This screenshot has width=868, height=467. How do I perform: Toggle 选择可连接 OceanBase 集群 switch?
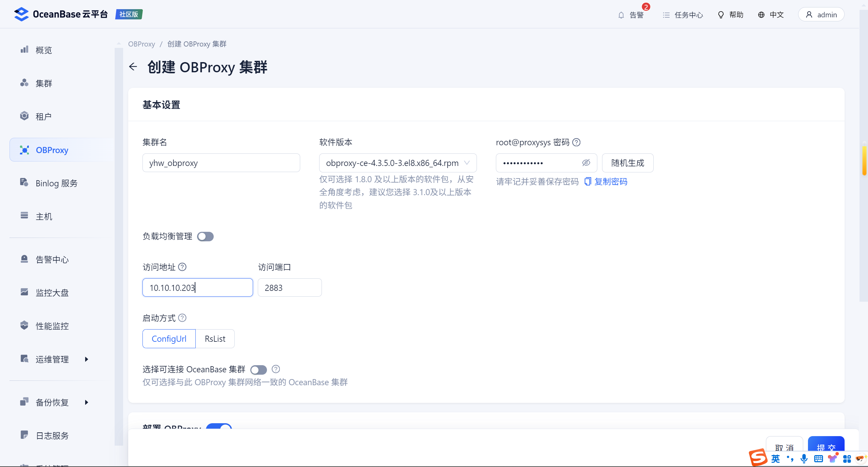258,370
